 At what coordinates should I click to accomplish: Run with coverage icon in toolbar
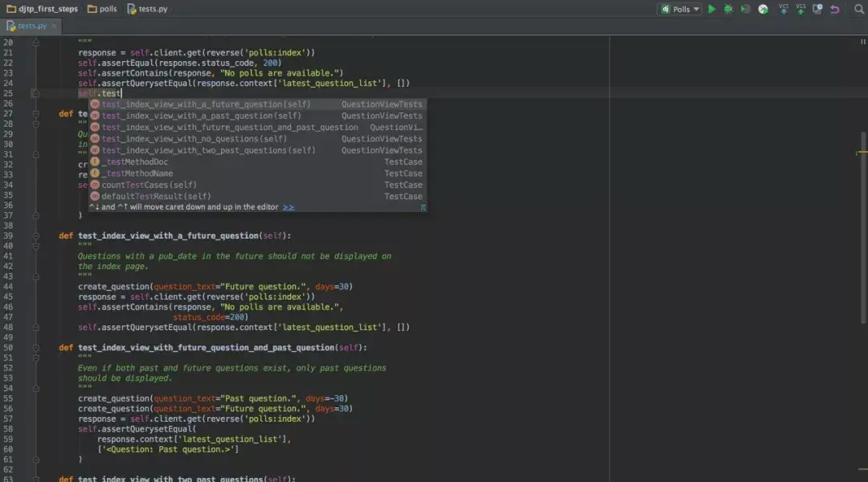pos(746,9)
